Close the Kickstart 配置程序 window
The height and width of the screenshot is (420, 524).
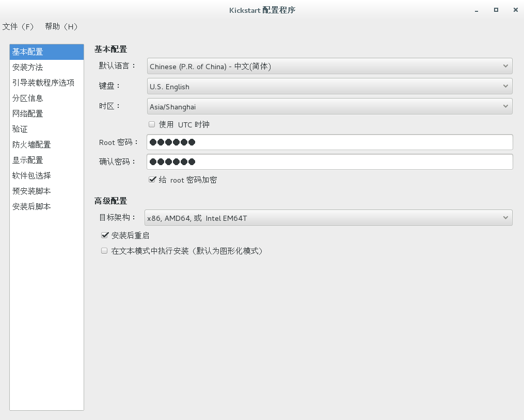click(x=515, y=10)
